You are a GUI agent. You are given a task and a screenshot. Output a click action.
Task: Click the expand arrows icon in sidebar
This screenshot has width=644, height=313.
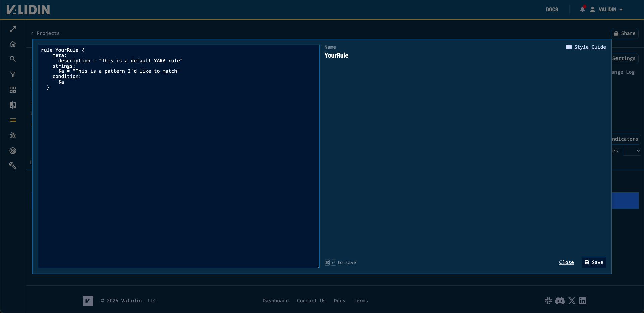click(13, 30)
